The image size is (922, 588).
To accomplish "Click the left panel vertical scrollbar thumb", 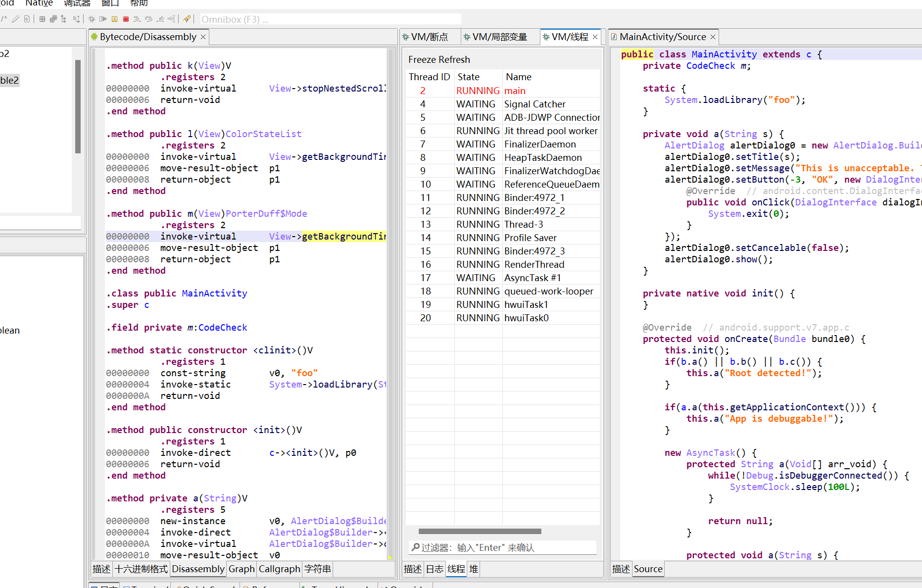I will (x=78, y=106).
